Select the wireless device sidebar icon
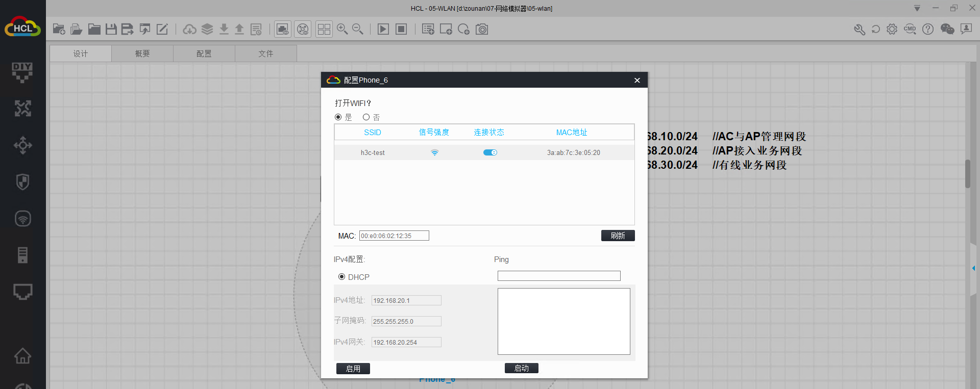 [22, 219]
